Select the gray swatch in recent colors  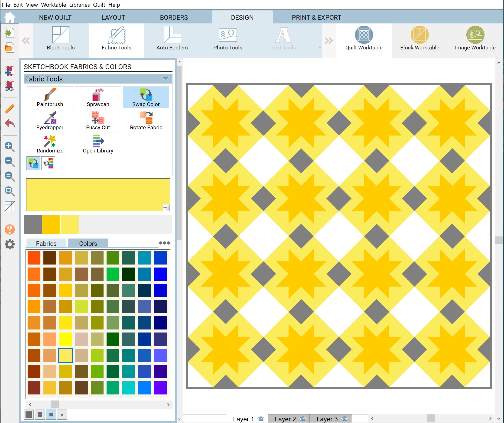pyautogui.click(x=33, y=225)
